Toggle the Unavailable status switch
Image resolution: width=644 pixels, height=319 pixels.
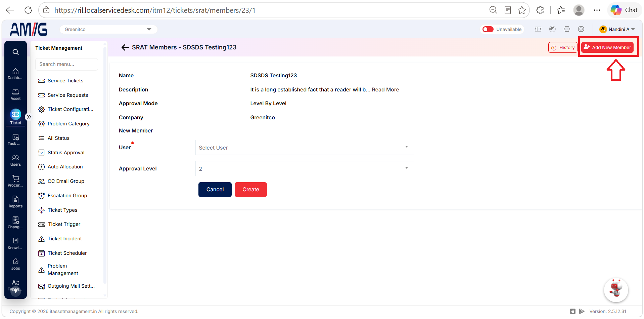[488, 29]
